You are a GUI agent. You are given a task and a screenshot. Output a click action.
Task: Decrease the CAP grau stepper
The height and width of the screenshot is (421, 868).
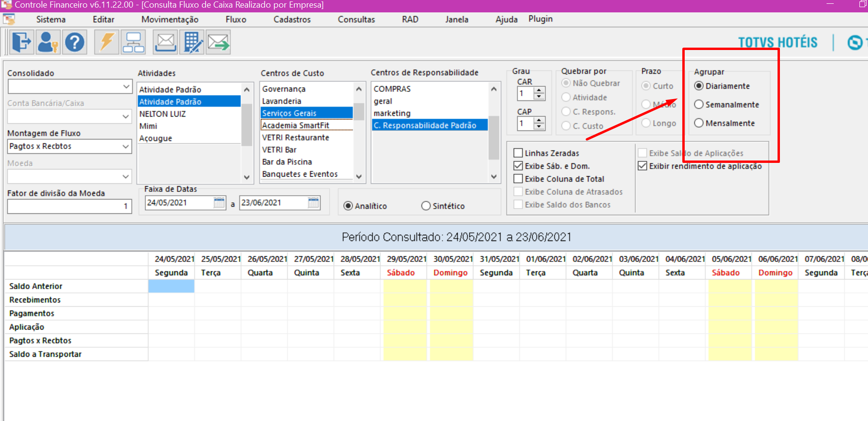[x=539, y=127]
